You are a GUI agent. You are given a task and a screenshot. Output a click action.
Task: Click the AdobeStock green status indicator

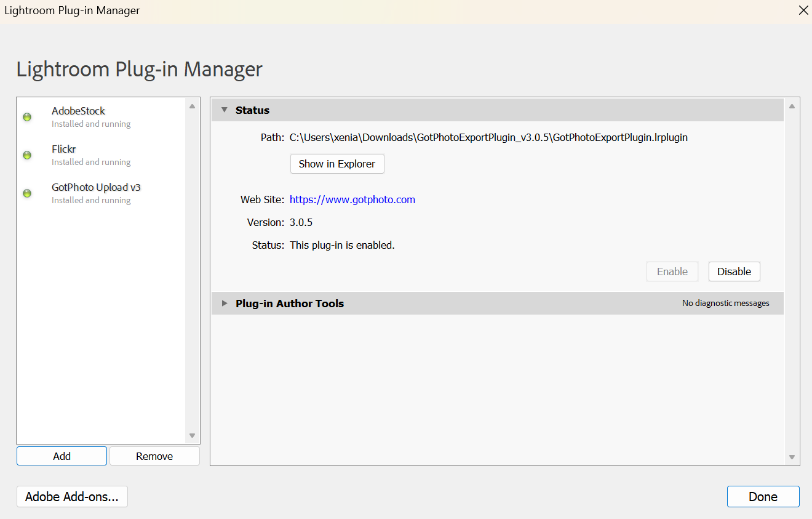click(27, 117)
